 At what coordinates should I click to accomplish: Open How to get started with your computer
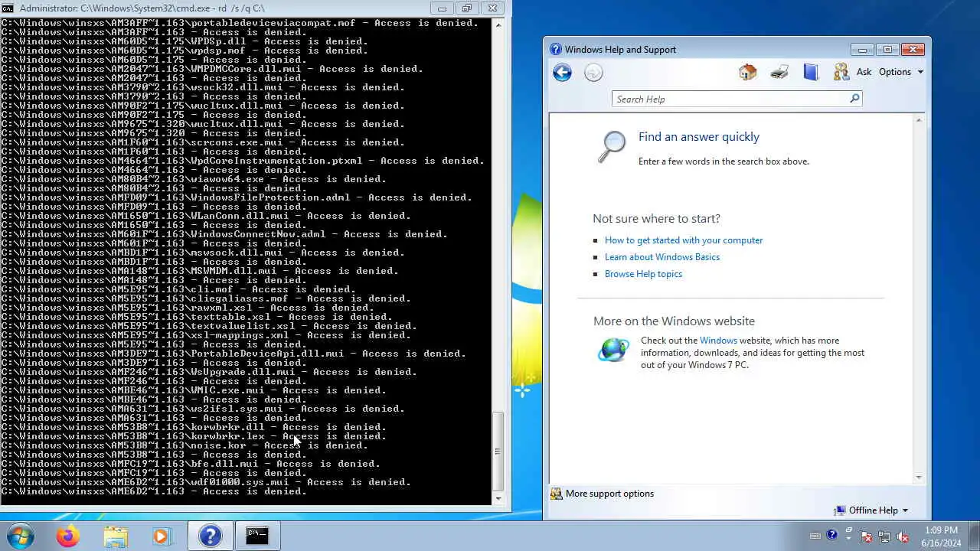click(684, 240)
